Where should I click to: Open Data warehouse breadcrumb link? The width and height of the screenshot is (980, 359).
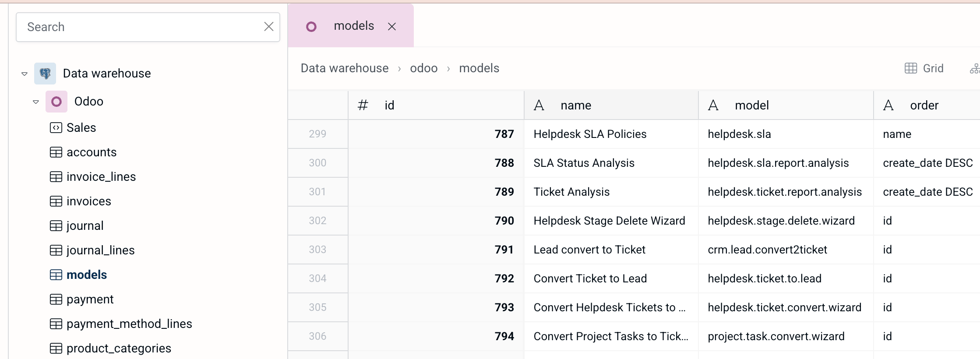[x=345, y=68]
